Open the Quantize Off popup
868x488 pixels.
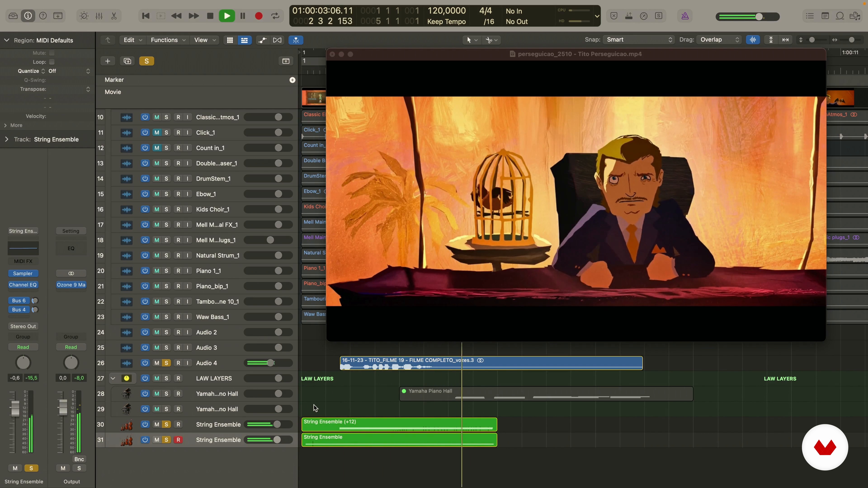tap(69, 71)
